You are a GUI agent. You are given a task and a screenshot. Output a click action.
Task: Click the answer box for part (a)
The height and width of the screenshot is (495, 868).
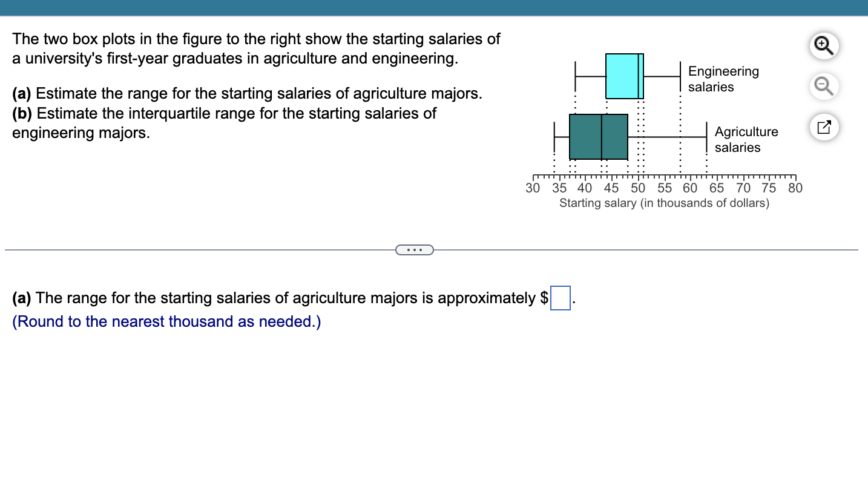coord(559,298)
